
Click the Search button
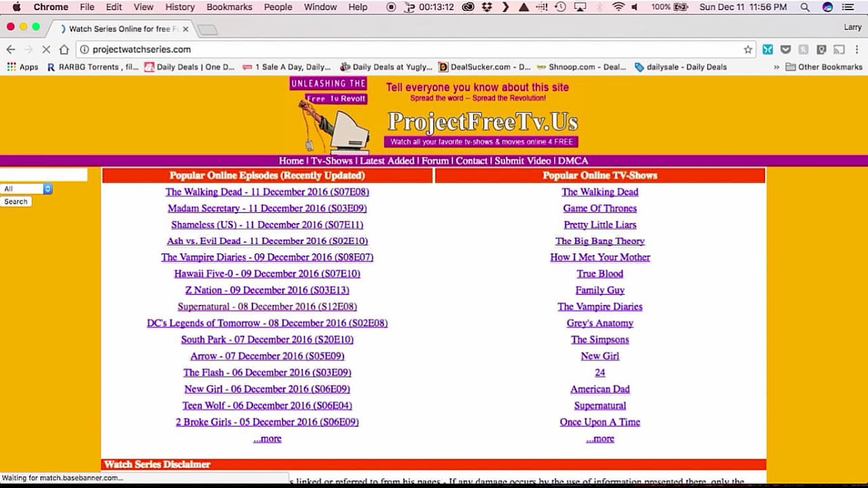(16, 201)
